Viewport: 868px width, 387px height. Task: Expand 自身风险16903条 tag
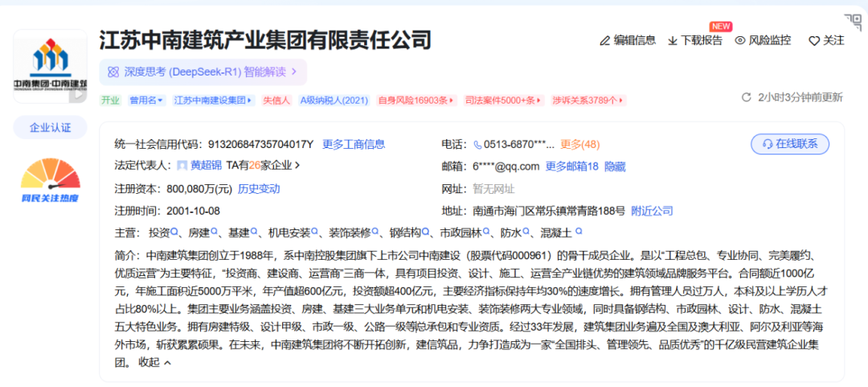417,101
